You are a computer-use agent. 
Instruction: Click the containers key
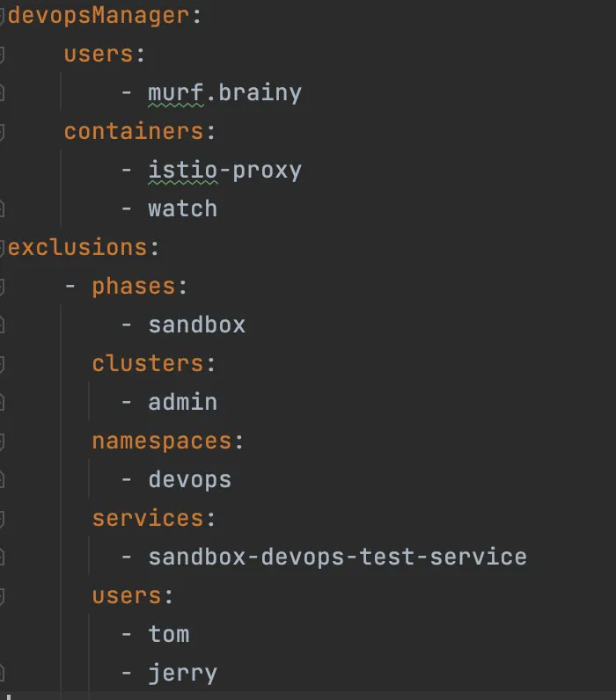pyautogui.click(x=133, y=132)
